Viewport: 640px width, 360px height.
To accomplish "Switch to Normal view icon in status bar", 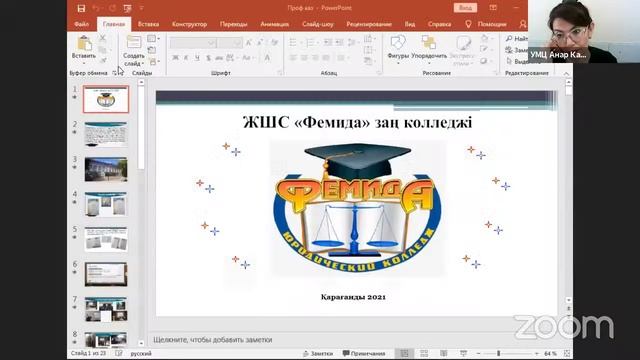I will (x=404, y=353).
